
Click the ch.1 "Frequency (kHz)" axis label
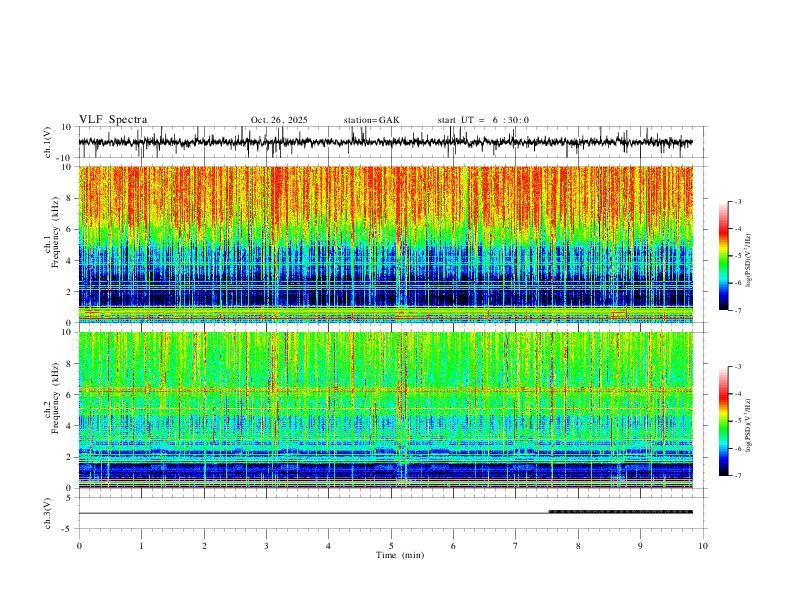point(55,232)
